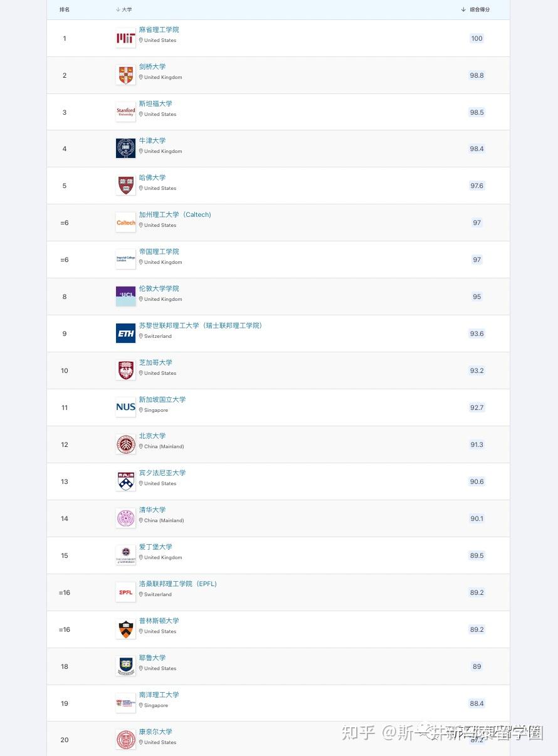Click the 100 score badge for MIT
This screenshot has width=558, height=756.
(x=476, y=39)
